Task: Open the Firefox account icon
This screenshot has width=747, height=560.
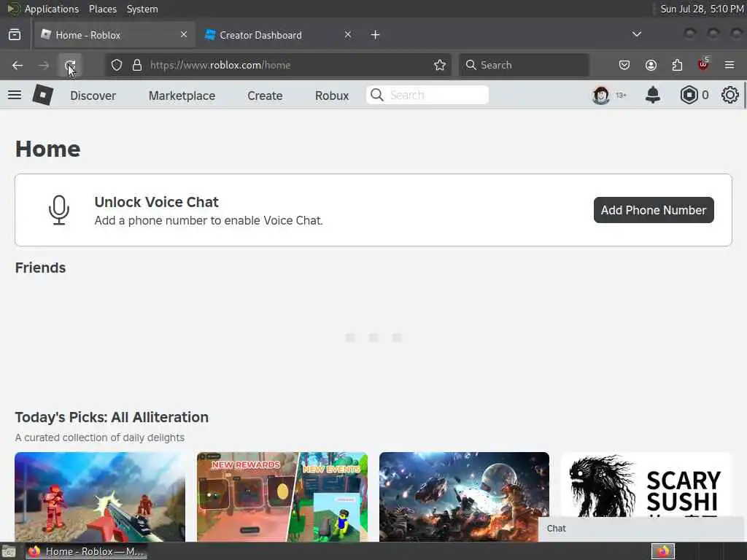Action: [651, 65]
